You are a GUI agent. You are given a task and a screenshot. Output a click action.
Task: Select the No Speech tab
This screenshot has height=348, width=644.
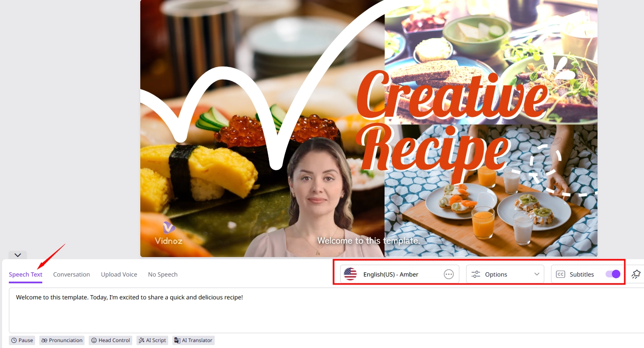point(163,274)
